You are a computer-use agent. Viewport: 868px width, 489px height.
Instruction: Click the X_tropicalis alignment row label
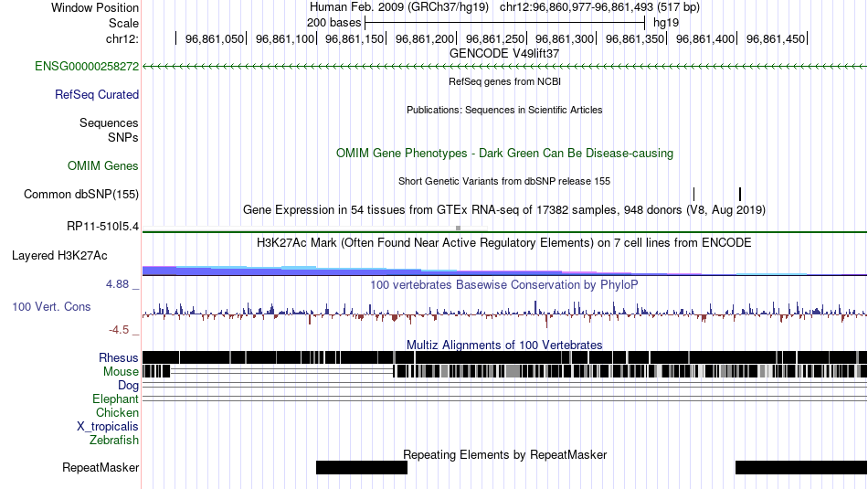coord(108,427)
